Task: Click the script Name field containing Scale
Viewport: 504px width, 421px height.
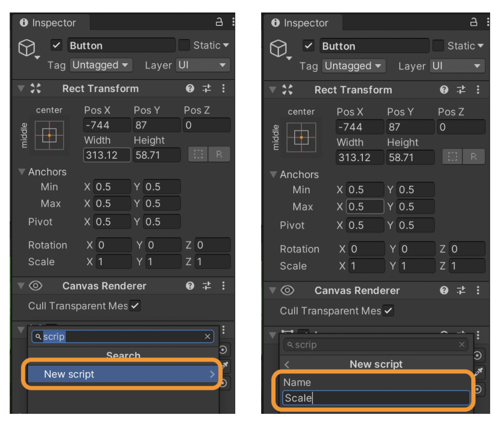Action: 376,398
